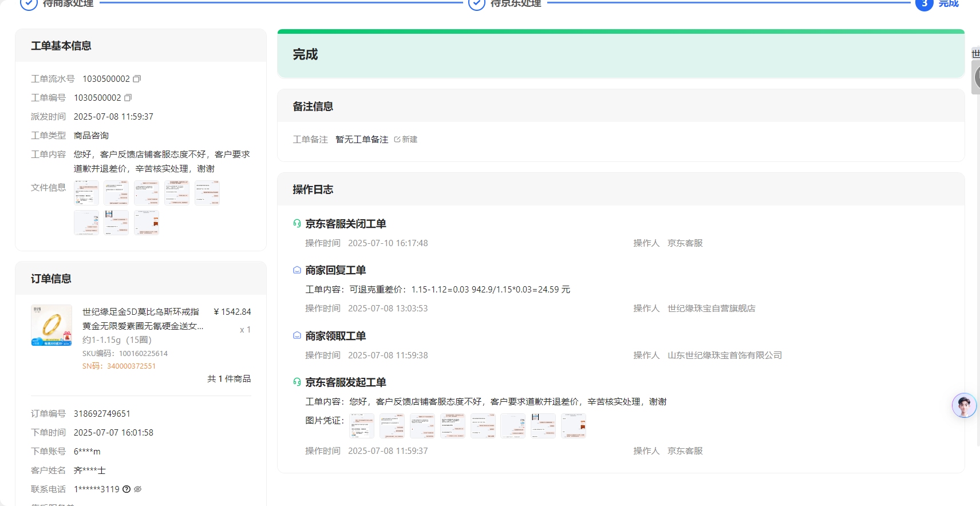Screen dimensions: 980x506
Task: Select the 完成 step in progress bar
Action: tap(938, 4)
